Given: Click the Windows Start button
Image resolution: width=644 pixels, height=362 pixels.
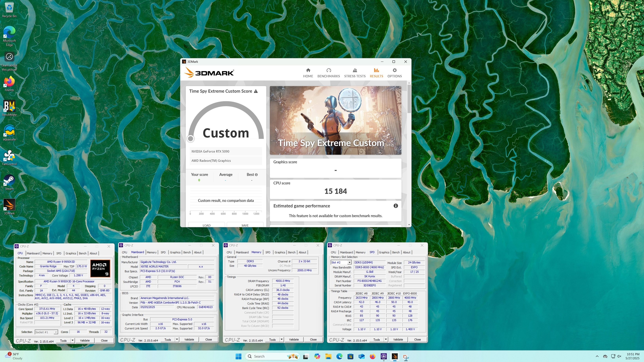Looking at the screenshot, I should coord(238,356).
